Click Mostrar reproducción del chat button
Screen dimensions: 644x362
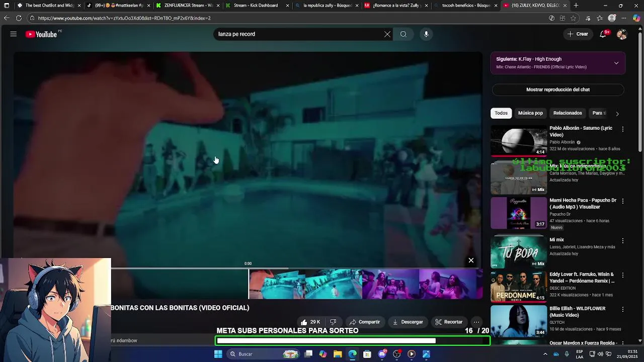pyautogui.click(x=558, y=89)
